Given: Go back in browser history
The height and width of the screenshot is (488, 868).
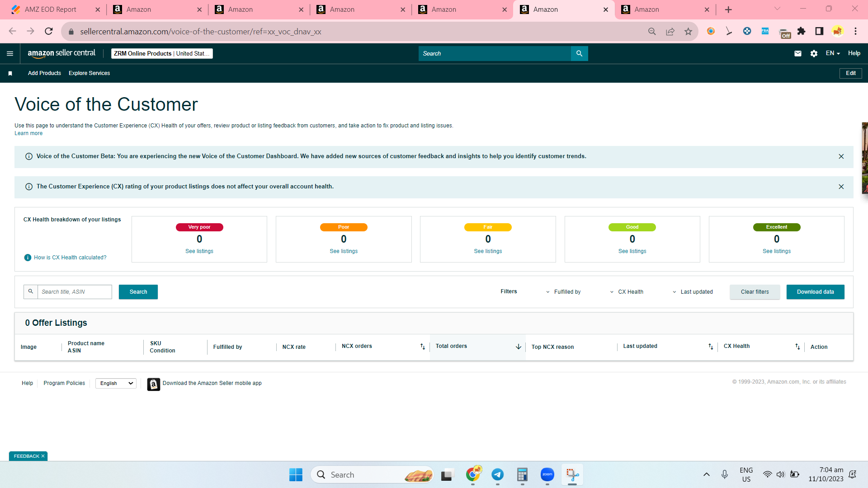Looking at the screenshot, I should [x=13, y=31].
